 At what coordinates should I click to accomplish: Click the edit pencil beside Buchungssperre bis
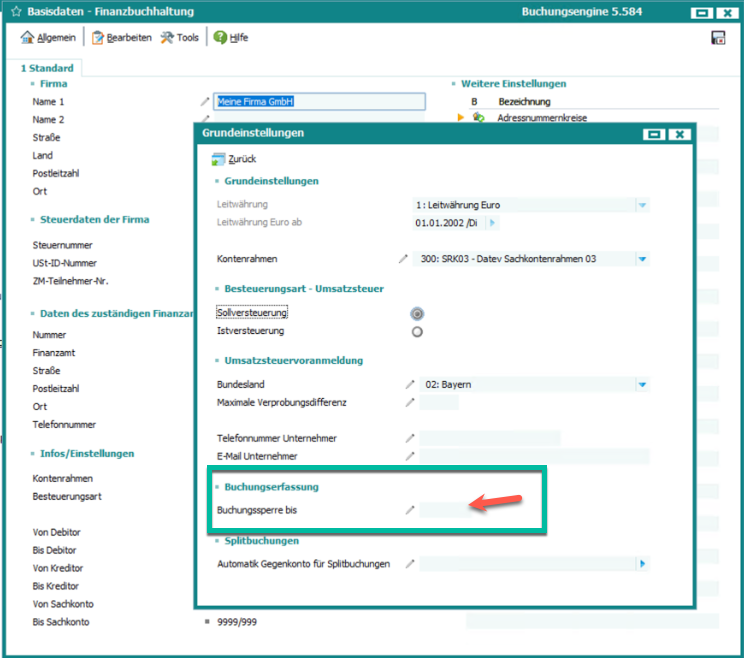click(x=409, y=510)
